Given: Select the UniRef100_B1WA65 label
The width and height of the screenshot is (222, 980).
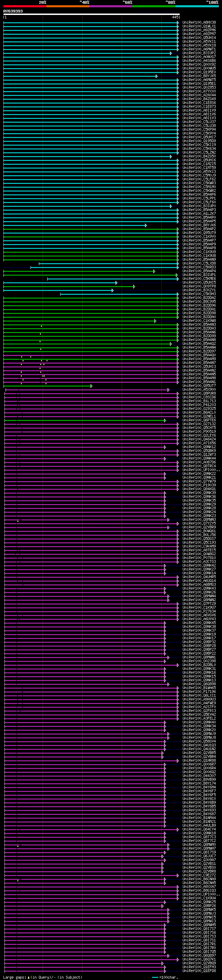Looking at the screenshot, I should click(x=199, y=688).
